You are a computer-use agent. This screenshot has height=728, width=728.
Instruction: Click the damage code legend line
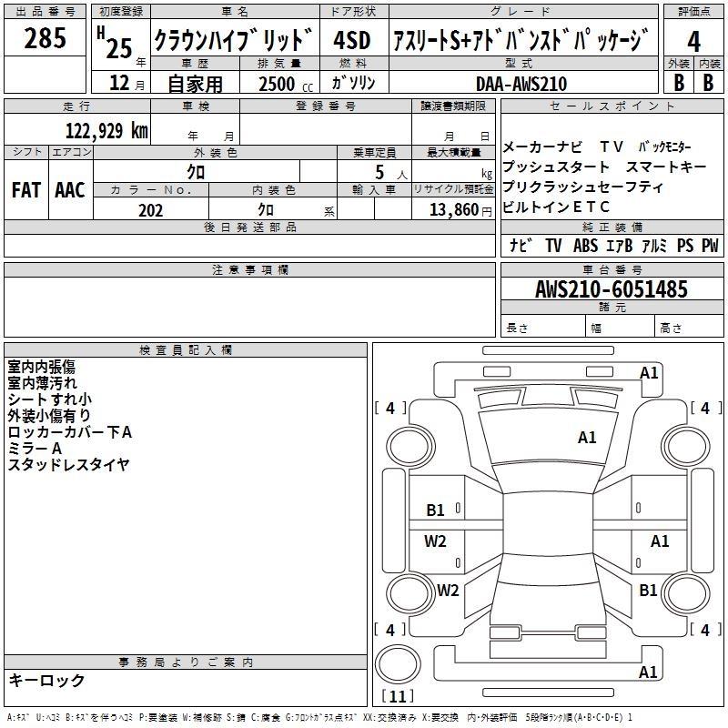point(319,717)
